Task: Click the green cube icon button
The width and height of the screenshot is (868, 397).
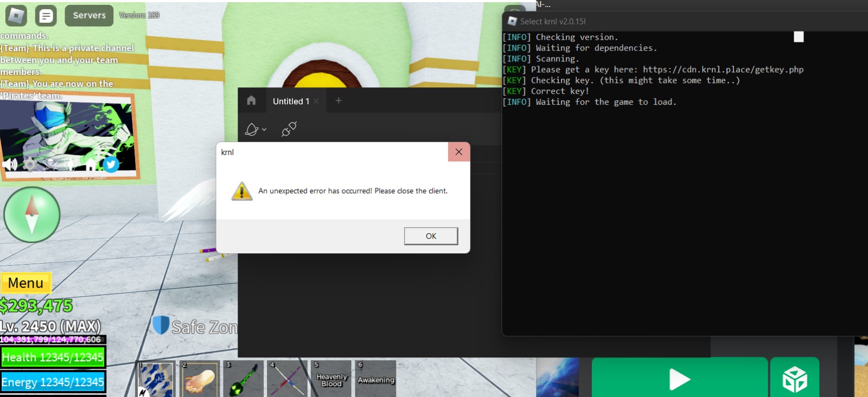Action: 795,378
